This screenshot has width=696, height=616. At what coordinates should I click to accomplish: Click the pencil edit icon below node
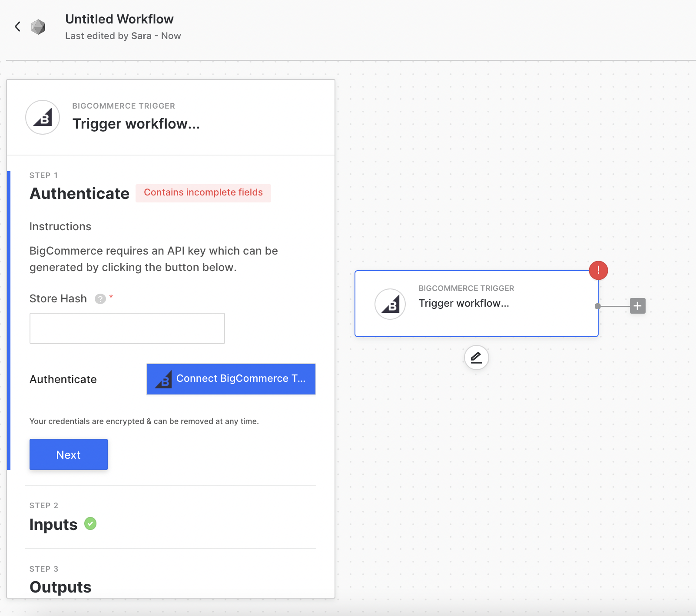(477, 358)
